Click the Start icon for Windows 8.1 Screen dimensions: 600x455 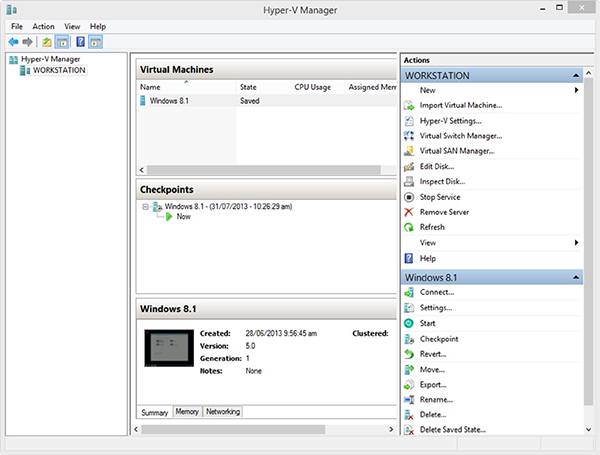[x=409, y=323]
